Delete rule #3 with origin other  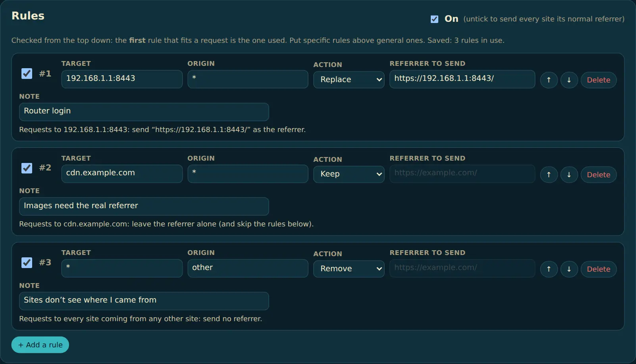click(x=598, y=269)
